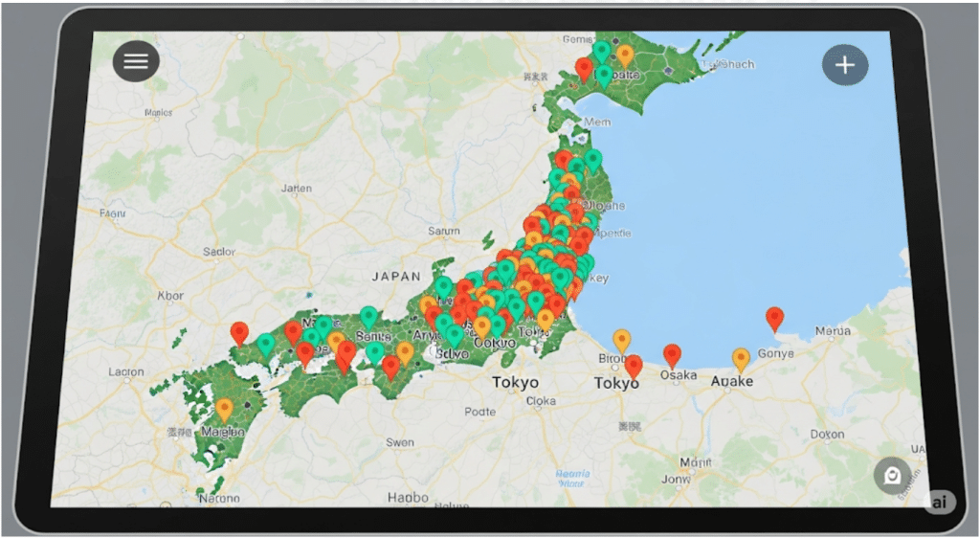Click the Gonye place label
Screen dimensions: 980x538
pyautogui.click(x=775, y=352)
